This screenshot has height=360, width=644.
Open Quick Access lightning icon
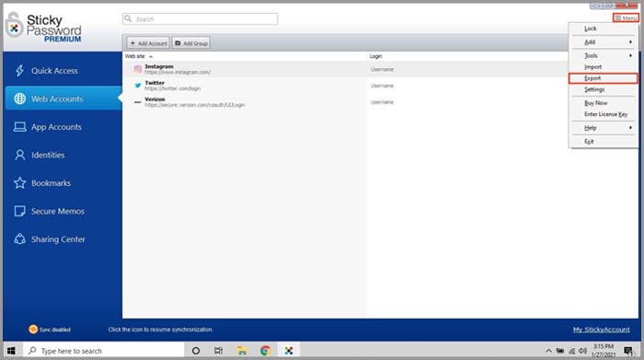pos(19,71)
